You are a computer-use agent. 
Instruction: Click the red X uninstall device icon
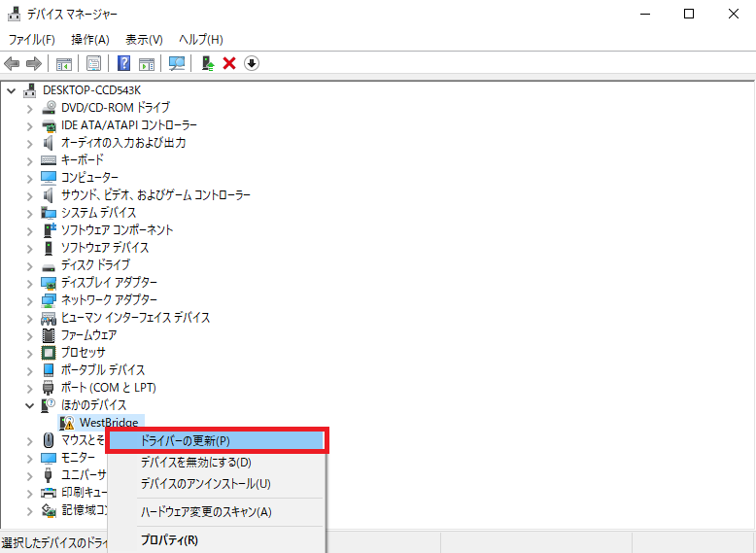pos(229,63)
